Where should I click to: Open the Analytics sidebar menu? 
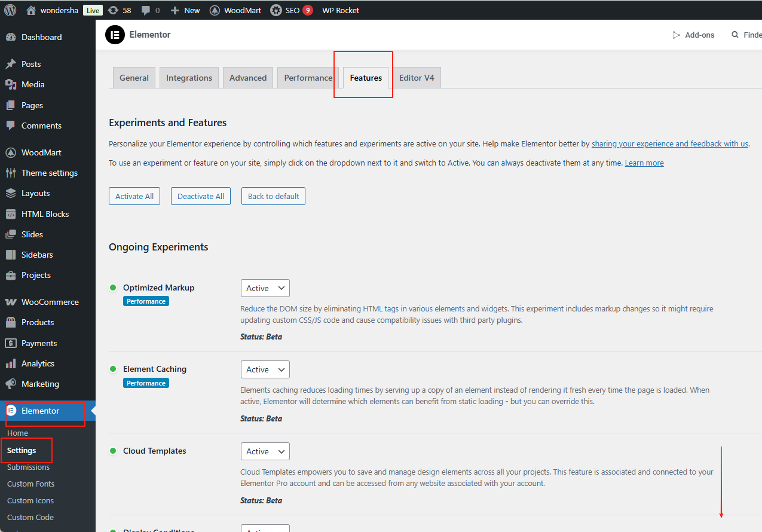click(38, 363)
